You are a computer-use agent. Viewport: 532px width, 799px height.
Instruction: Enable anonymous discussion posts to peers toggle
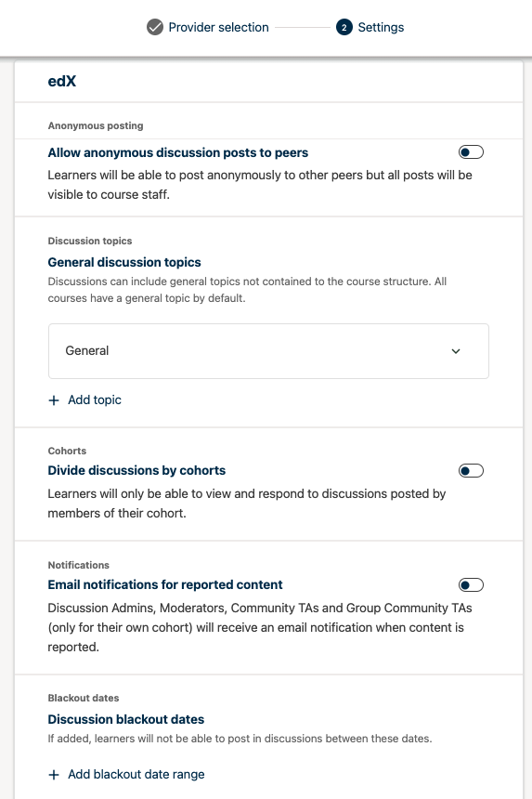(471, 151)
